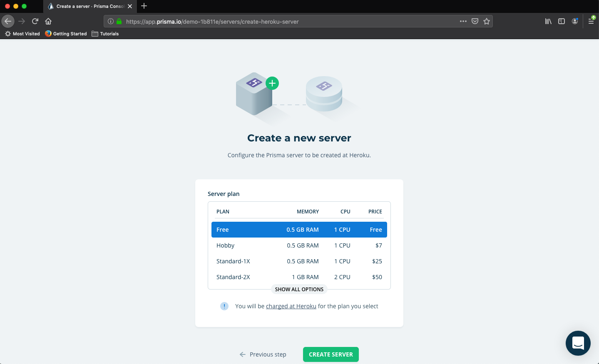Click the 2 CPU value for Standard-2X
This screenshot has height=364, width=599.
[x=342, y=277]
